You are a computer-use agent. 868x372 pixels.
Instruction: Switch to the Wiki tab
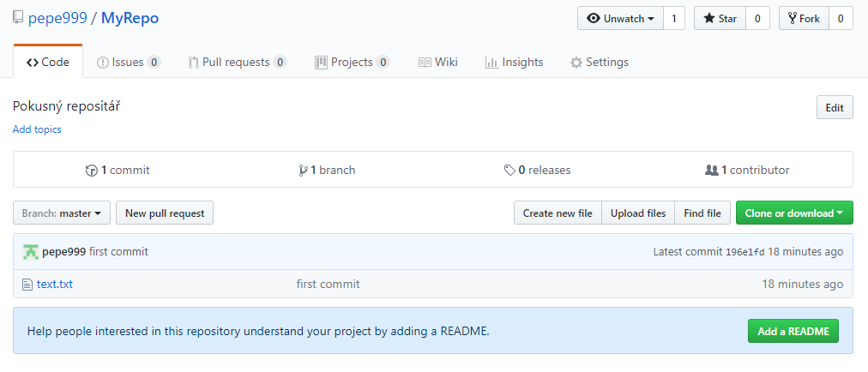438,62
